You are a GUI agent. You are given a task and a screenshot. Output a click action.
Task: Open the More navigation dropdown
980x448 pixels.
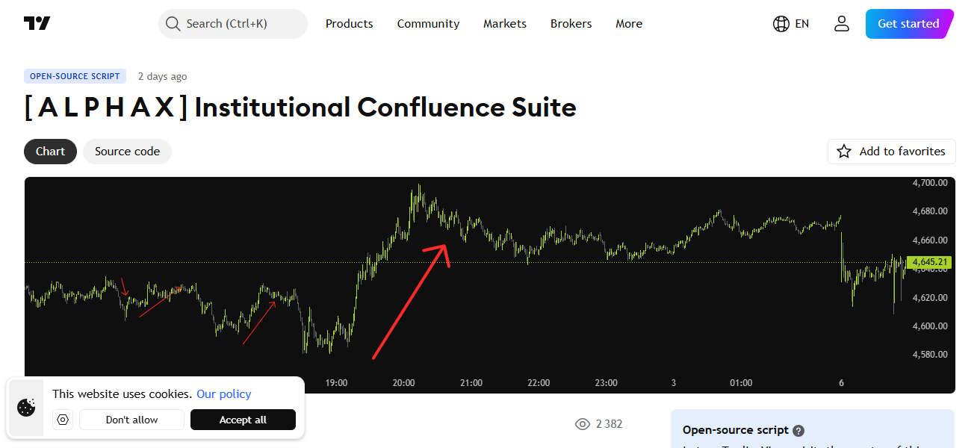coord(628,23)
